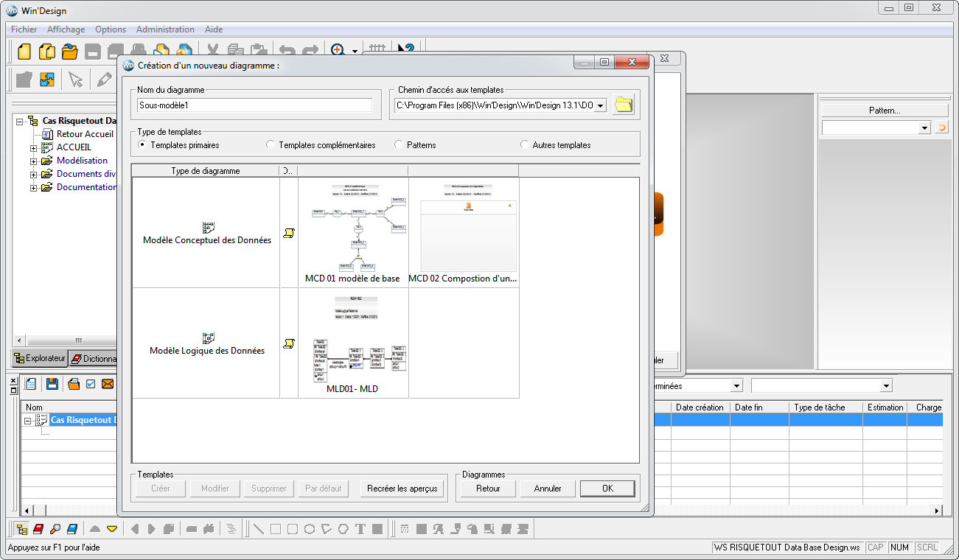959x560 pixels.
Task: Click the red dictionary book icon in the bottom toolbar
Action: click(39, 529)
